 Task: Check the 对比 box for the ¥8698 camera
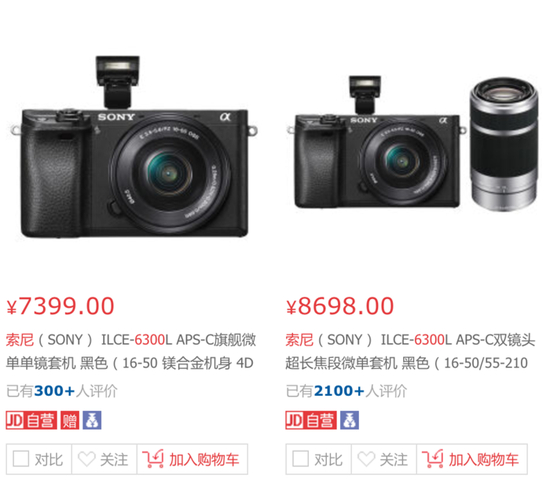click(x=301, y=458)
